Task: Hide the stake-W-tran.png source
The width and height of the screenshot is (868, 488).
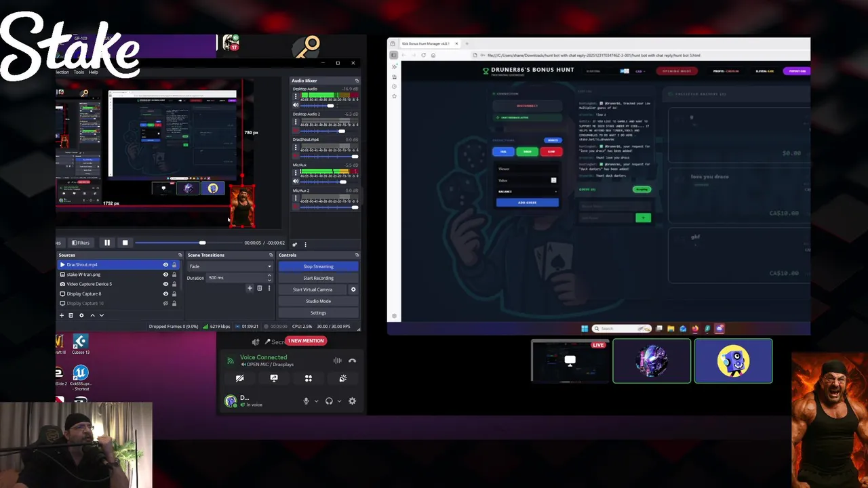Action: pos(165,274)
